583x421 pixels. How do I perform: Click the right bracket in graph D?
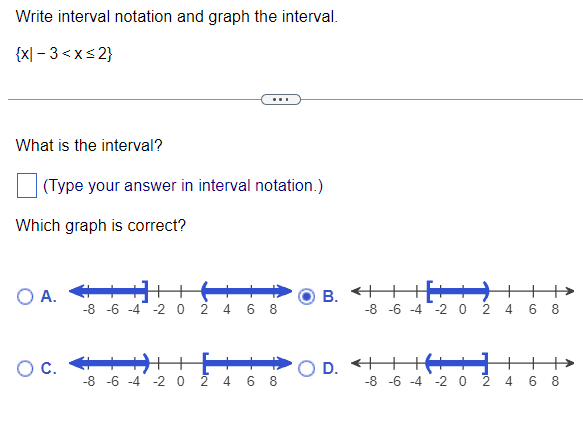(x=485, y=363)
